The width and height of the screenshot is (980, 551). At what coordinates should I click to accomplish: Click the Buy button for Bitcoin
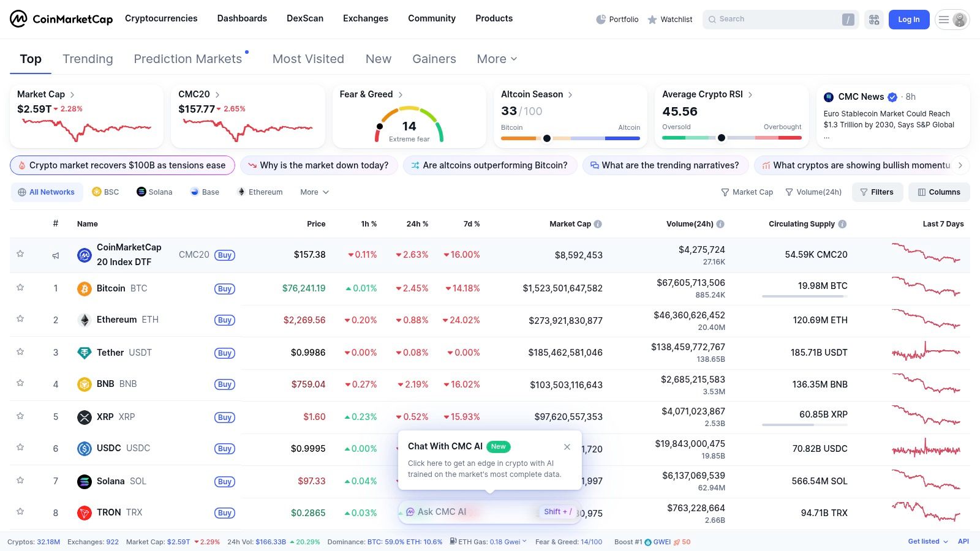[x=224, y=288]
